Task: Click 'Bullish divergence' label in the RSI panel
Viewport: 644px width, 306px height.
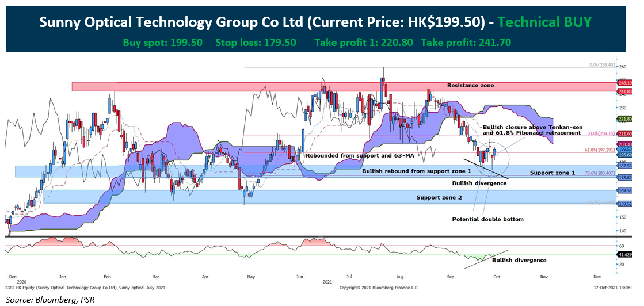Action: point(519,260)
